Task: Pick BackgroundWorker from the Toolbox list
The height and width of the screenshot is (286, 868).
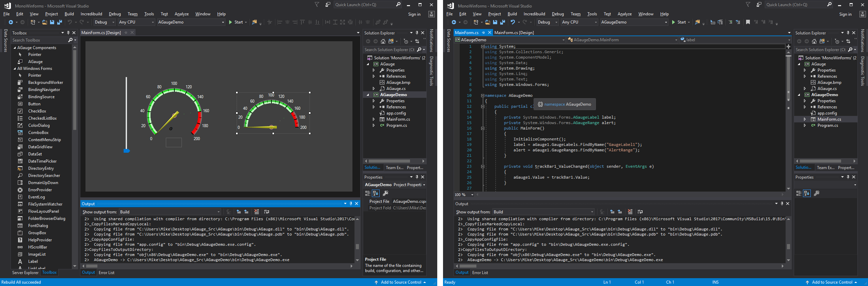Action: point(46,82)
